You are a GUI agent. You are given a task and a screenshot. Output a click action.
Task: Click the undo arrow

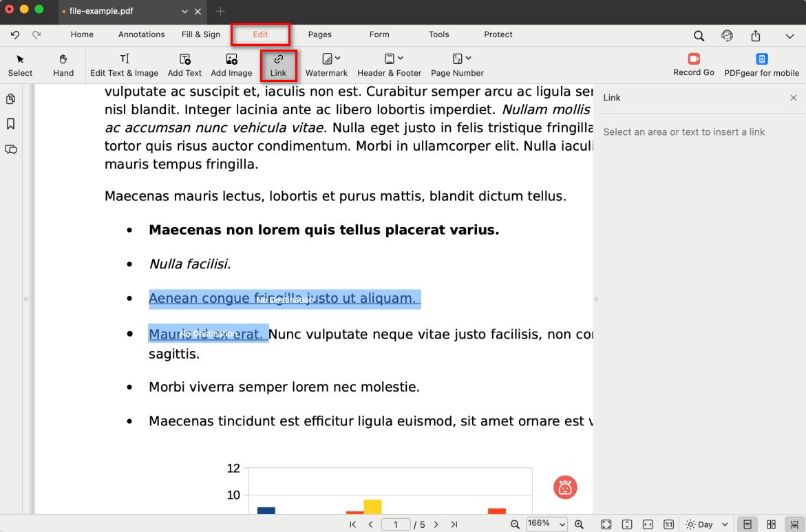[x=15, y=34]
